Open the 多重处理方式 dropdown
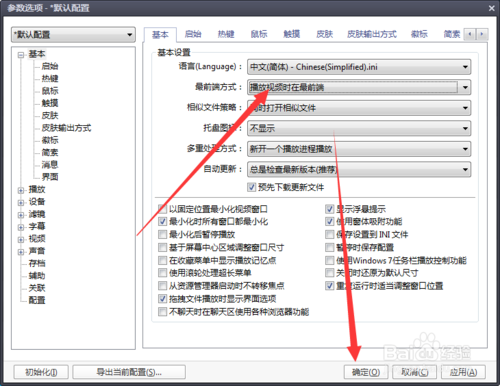This screenshot has width=500, height=386. point(359,149)
